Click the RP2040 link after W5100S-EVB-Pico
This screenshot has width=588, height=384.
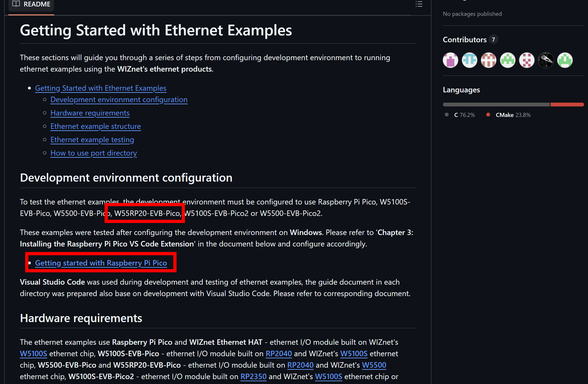(x=279, y=354)
